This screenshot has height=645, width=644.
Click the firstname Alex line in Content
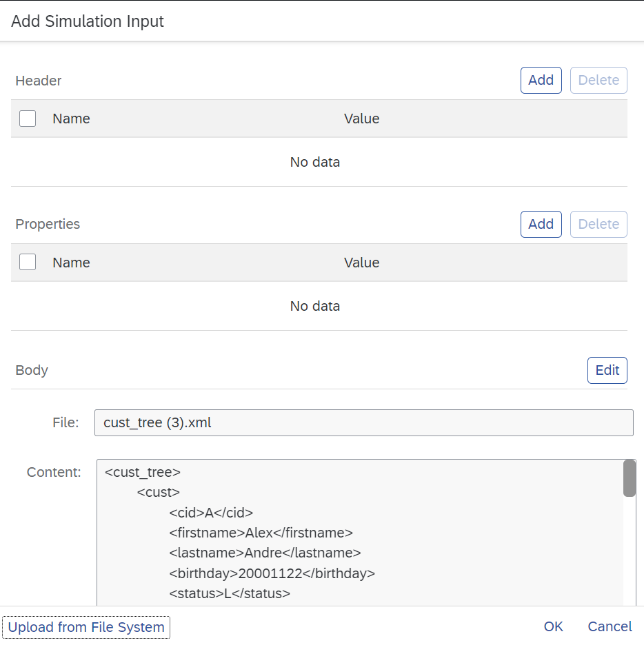(261, 533)
